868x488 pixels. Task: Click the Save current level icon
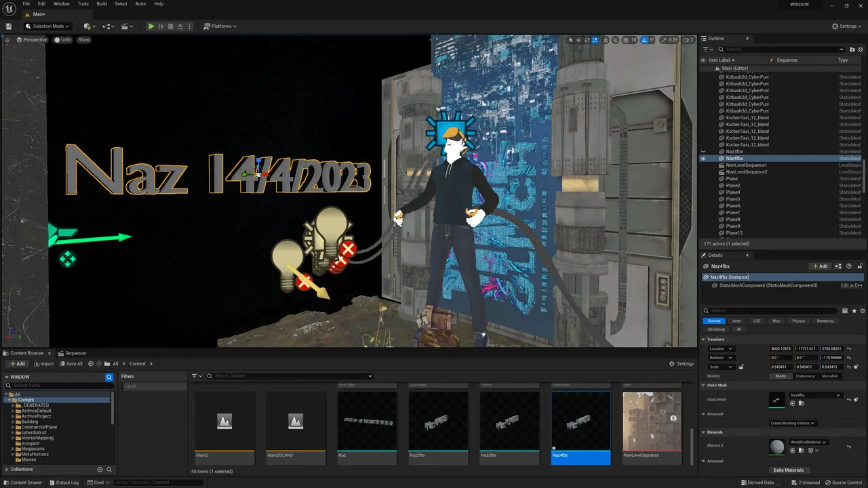pyautogui.click(x=9, y=26)
